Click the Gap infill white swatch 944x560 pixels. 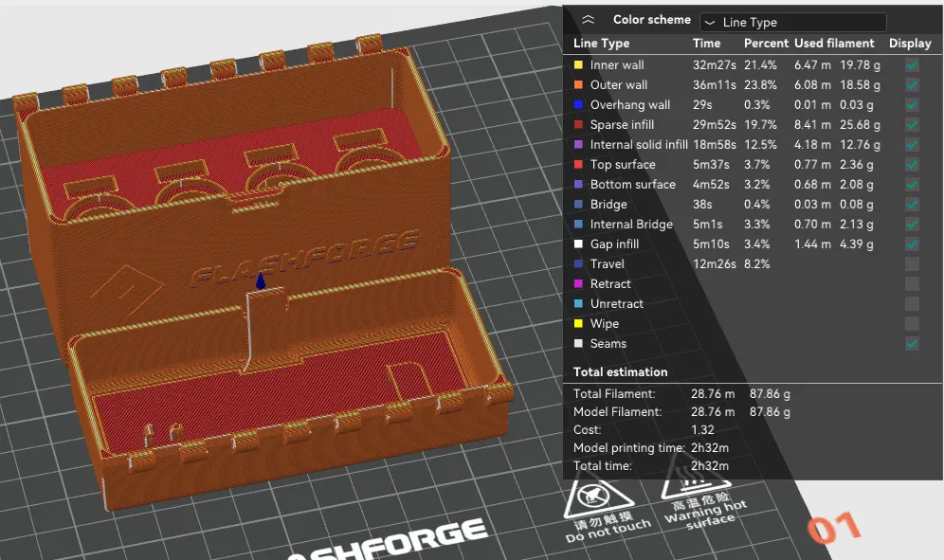tap(578, 244)
